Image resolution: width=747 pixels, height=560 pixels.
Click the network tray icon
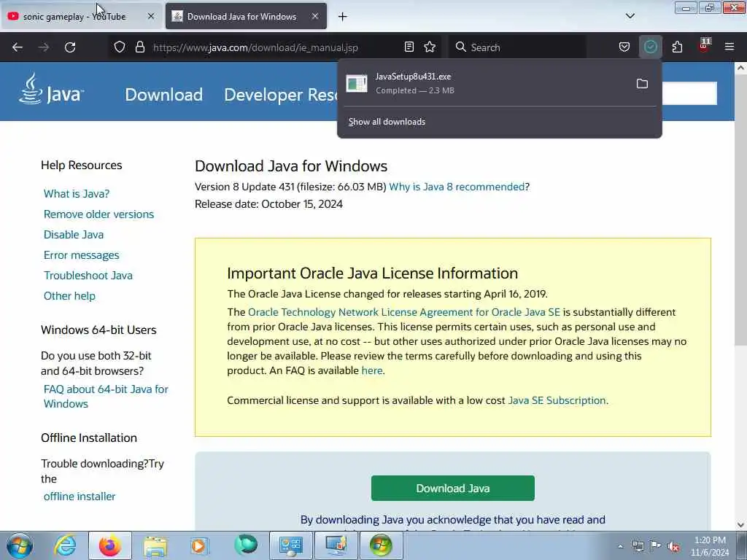tap(638, 546)
